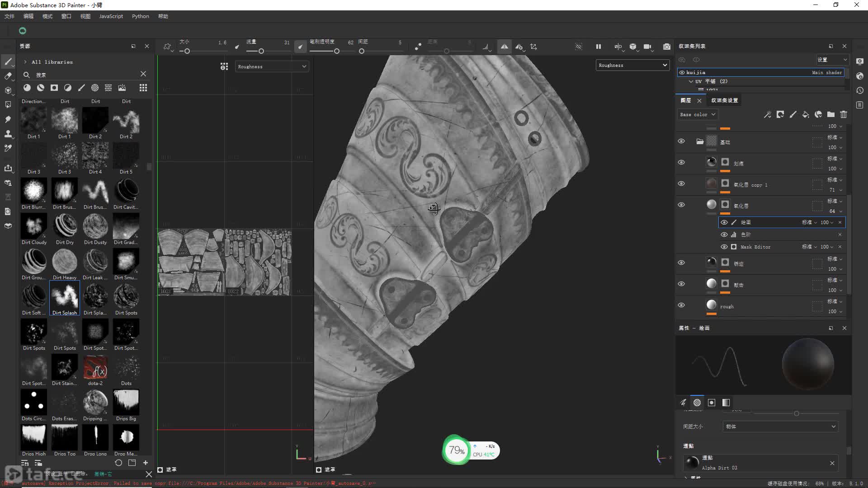Open blend mode dropdown of 绘画 effect
This screenshot has height=488, width=868.
click(809, 222)
